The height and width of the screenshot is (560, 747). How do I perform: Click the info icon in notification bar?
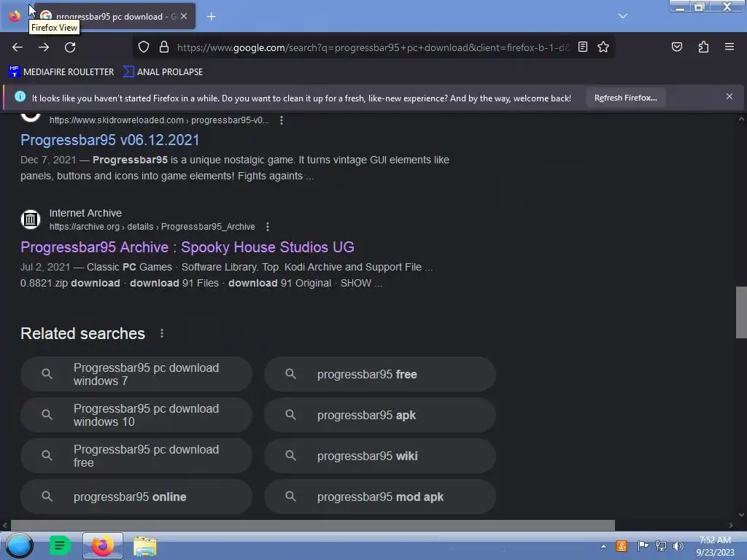click(x=20, y=97)
